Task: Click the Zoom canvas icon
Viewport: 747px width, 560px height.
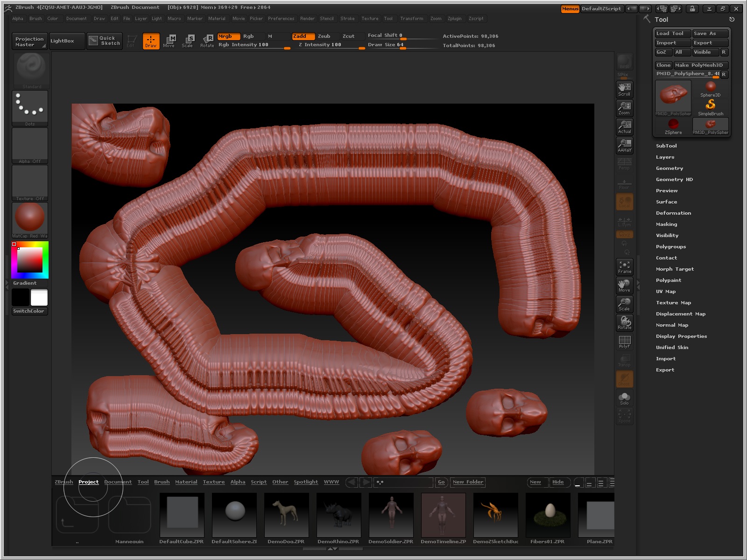Action: [624, 108]
